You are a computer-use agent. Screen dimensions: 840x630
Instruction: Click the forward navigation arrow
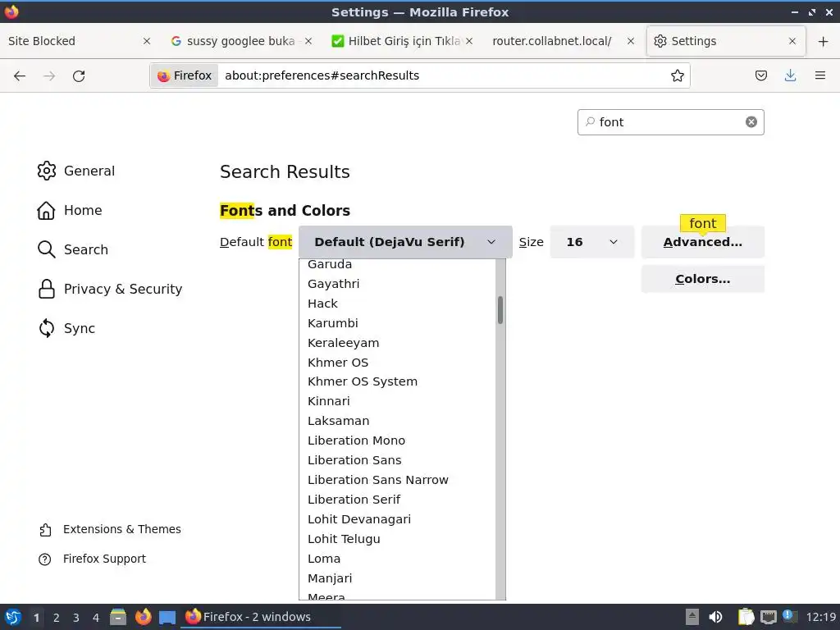point(49,76)
